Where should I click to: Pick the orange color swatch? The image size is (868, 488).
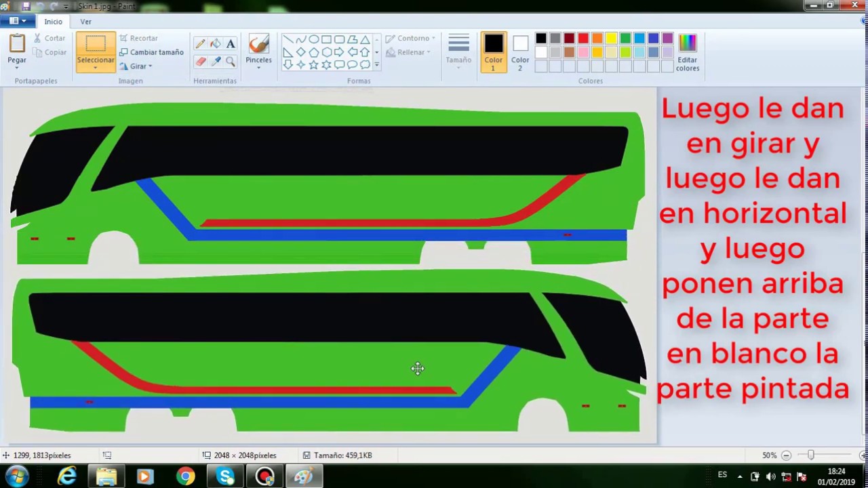point(597,39)
